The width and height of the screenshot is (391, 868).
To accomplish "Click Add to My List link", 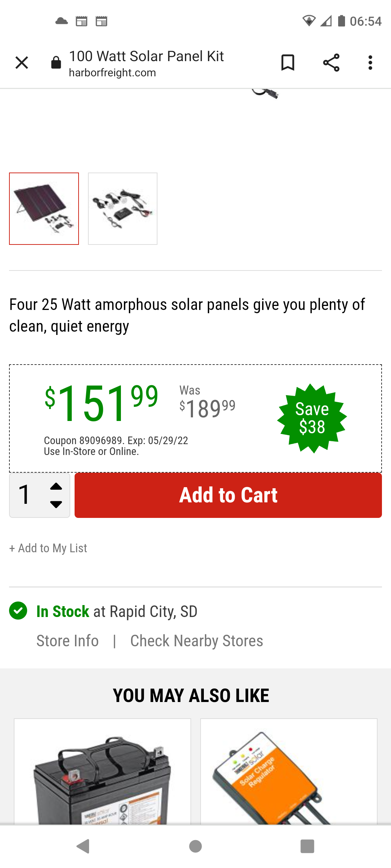I will click(48, 548).
